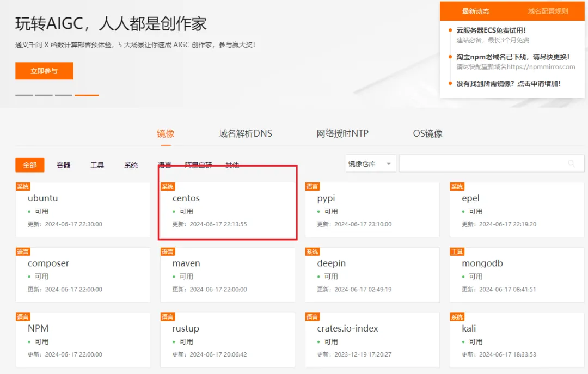The image size is (588, 374).
Task: Click update time 2024-06-17 22:13:55
Action: coord(218,224)
